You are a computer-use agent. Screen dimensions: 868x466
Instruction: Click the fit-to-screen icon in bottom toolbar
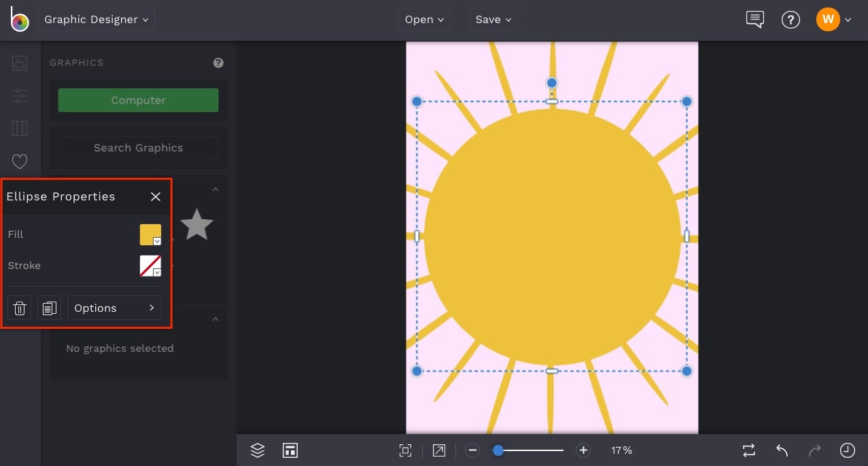click(x=405, y=450)
